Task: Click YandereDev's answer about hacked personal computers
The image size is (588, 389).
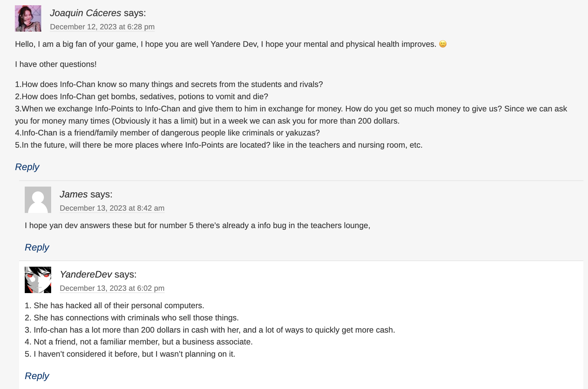Action: point(114,306)
